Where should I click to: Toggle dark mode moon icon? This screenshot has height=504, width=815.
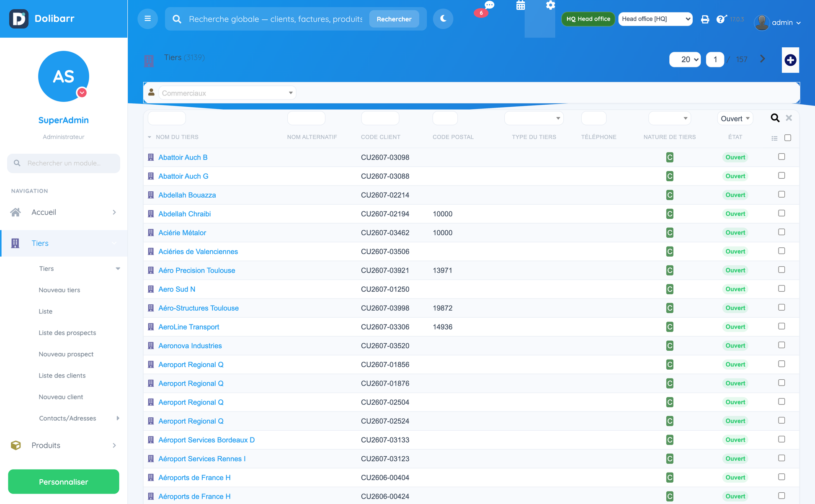(443, 19)
